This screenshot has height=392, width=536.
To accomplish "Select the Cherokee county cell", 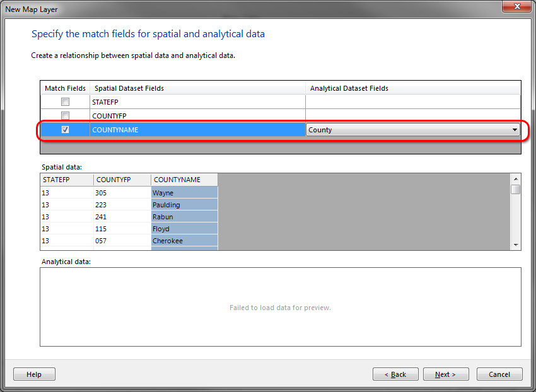I will click(x=184, y=241).
